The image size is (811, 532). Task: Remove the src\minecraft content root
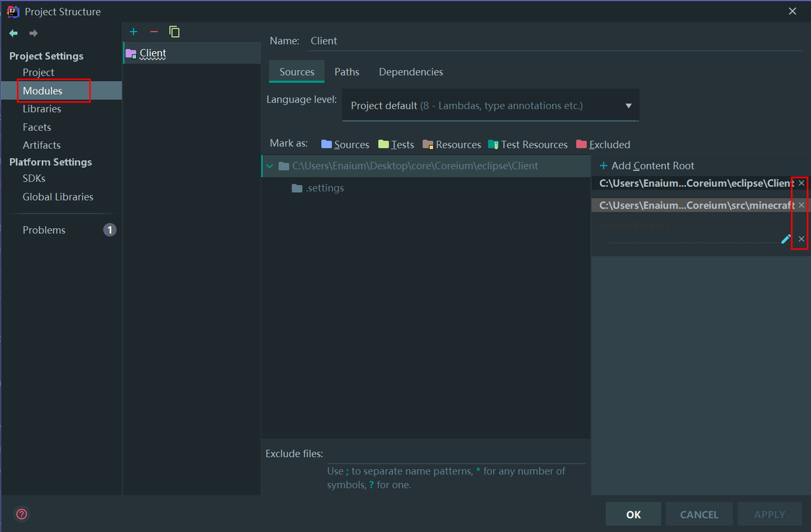point(801,205)
